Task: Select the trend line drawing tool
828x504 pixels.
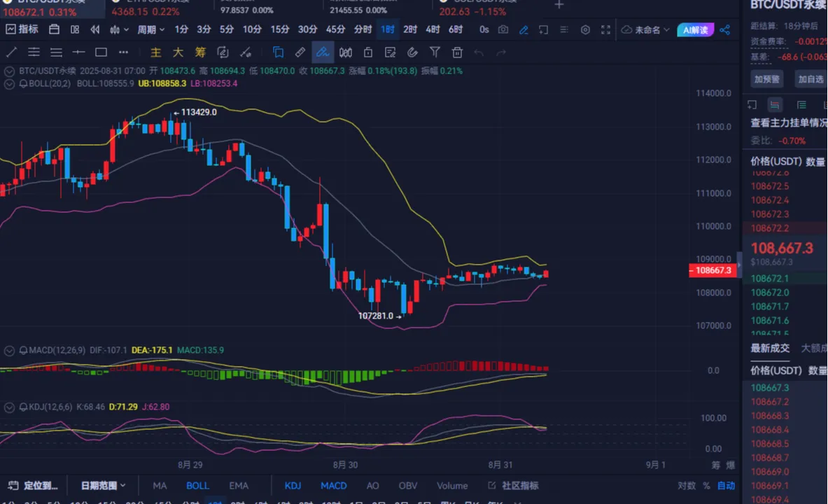Action: click(x=11, y=52)
